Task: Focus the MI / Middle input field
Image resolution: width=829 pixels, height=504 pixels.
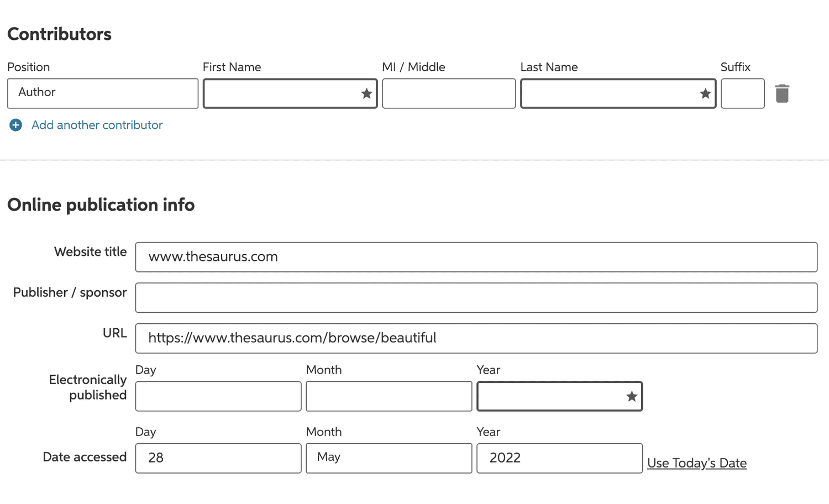Action: click(x=449, y=93)
